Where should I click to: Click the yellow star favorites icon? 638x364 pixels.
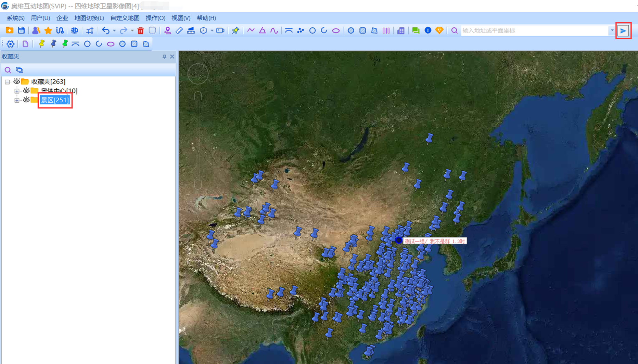click(48, 30)
